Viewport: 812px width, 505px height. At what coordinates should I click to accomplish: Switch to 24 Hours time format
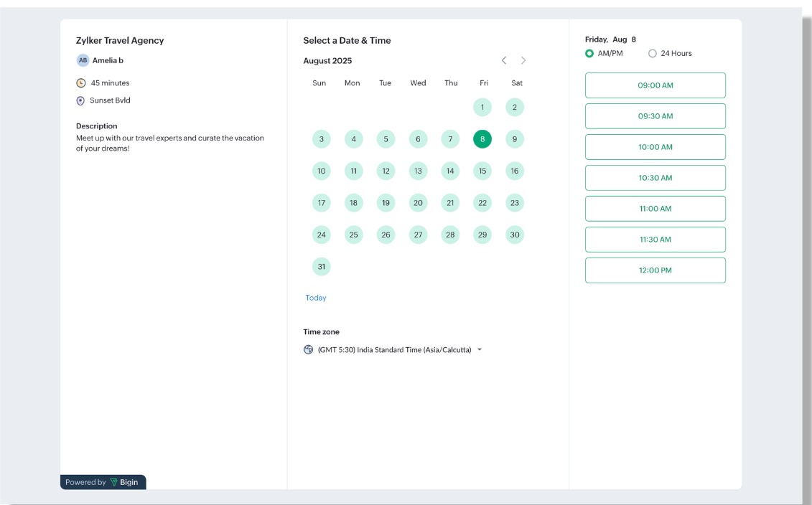[653, 54]
